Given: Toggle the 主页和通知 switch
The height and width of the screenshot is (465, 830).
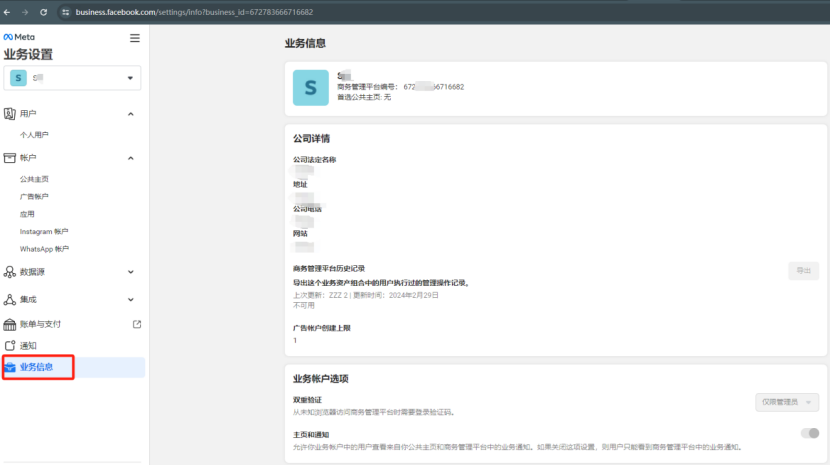Looking at the screenshot, I should tap(809, 433).
